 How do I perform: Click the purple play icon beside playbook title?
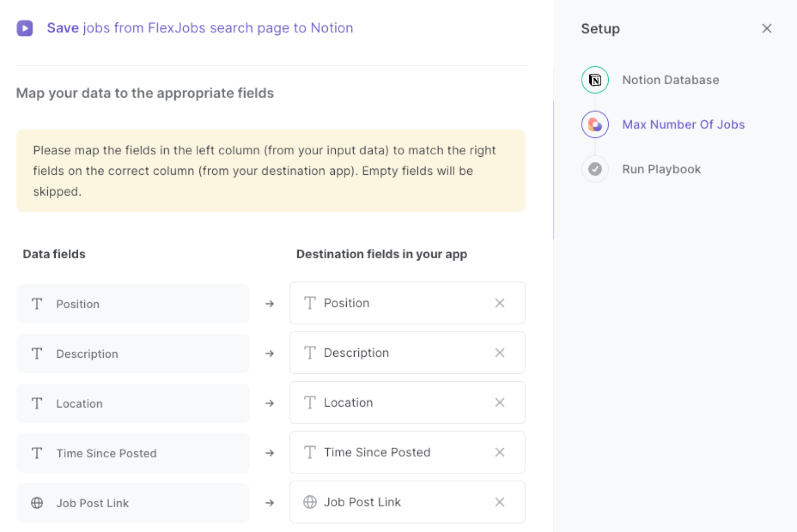click(25, 28)
